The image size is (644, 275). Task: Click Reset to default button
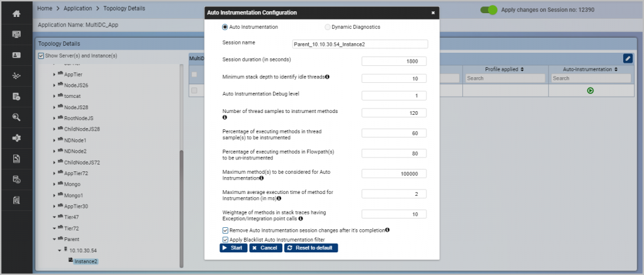tap(311, 248)
